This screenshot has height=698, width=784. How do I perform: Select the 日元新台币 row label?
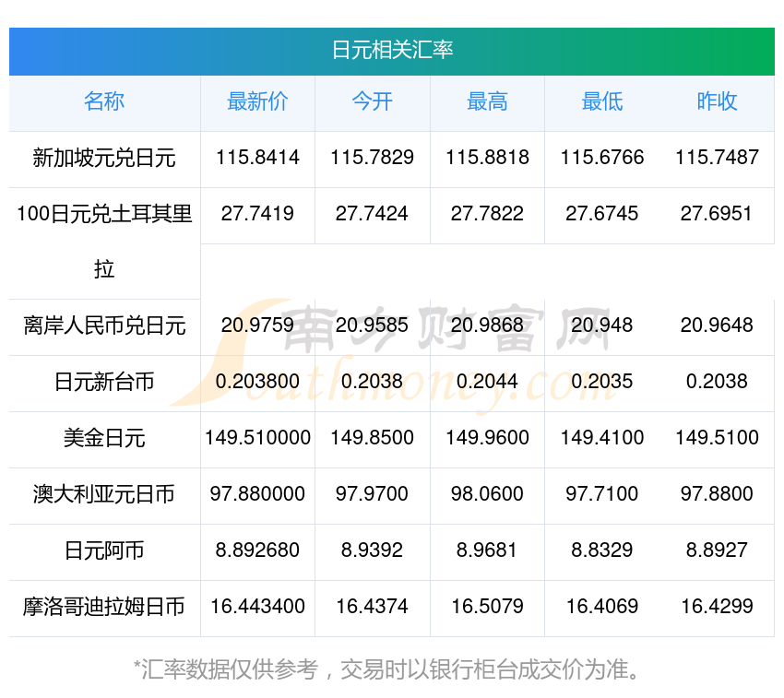(104, 382)
